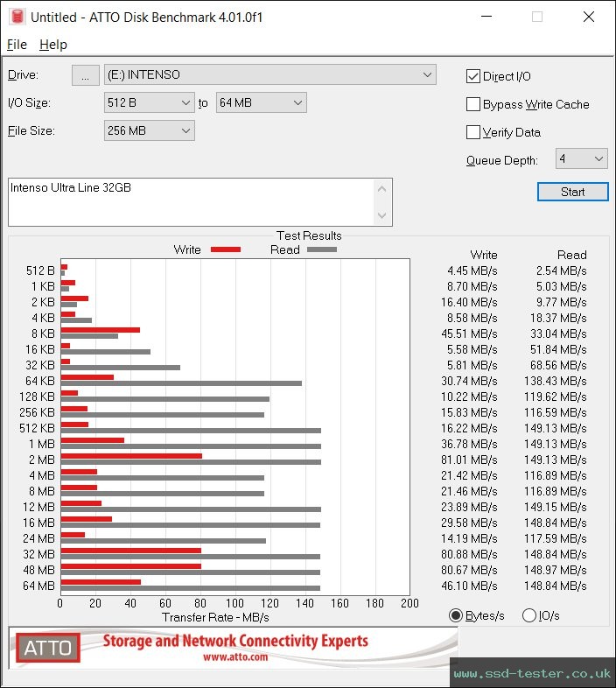Click the Storage and Network Connectivity Experts banner
Screen dimensions: 616x688
pyautogui.click(x=235, y=641)
